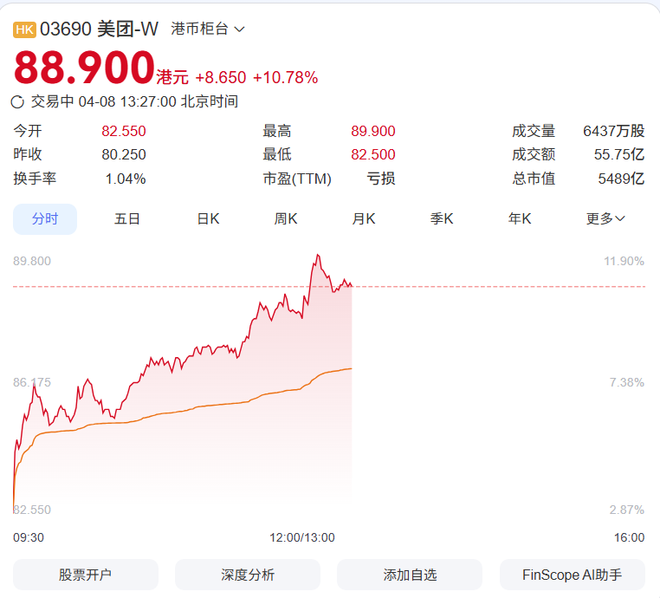
Task: Click the large 88.900 current price
Action: click(x=84, y=68)
